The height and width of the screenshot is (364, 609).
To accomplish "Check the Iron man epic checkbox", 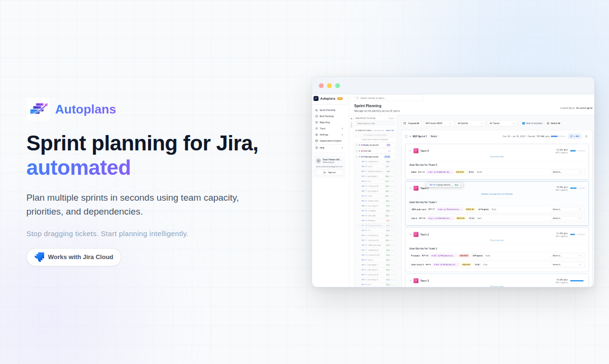I will coord(357,151).
